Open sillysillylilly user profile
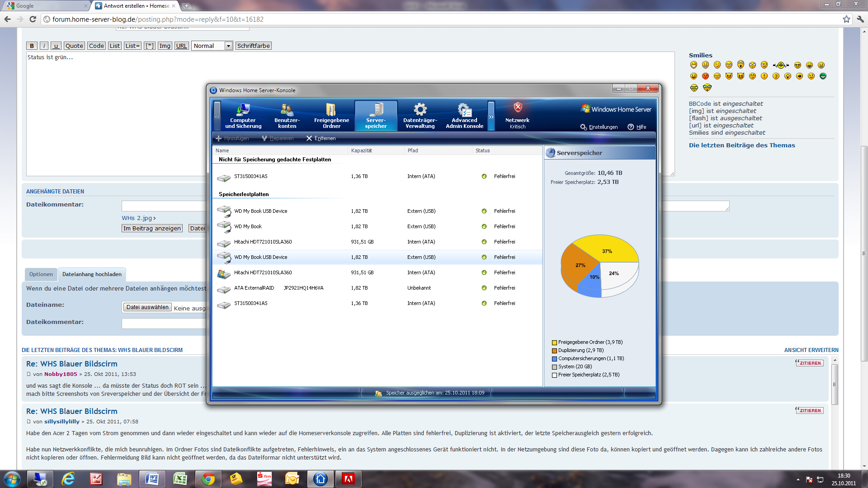 click(x=62, y=422)
